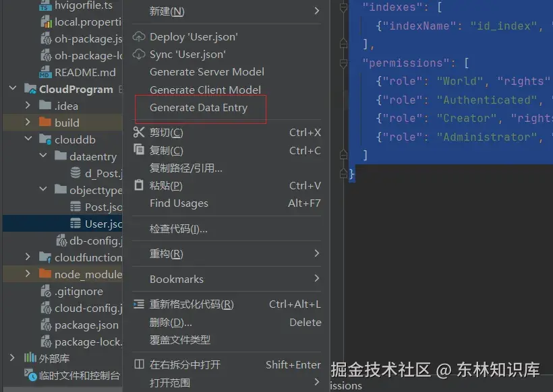Click the .gitignore file icon
The image size is (553, 392).
(46, 291)
